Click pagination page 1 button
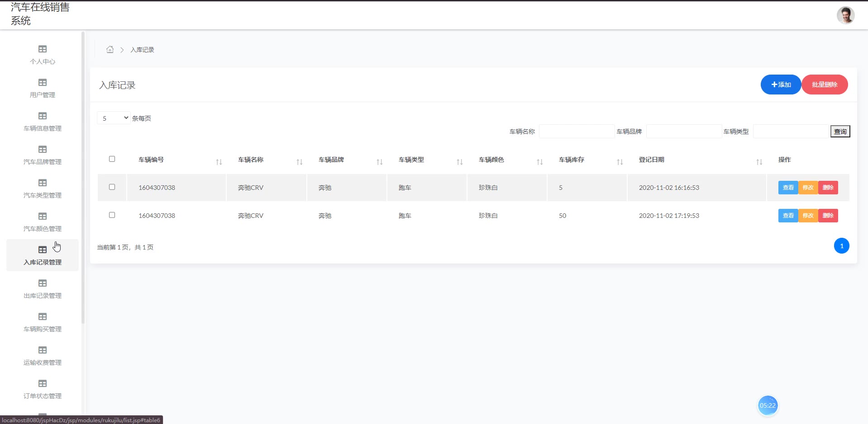Viewport: 868px width, 424px height. click(x=841, y=246)
